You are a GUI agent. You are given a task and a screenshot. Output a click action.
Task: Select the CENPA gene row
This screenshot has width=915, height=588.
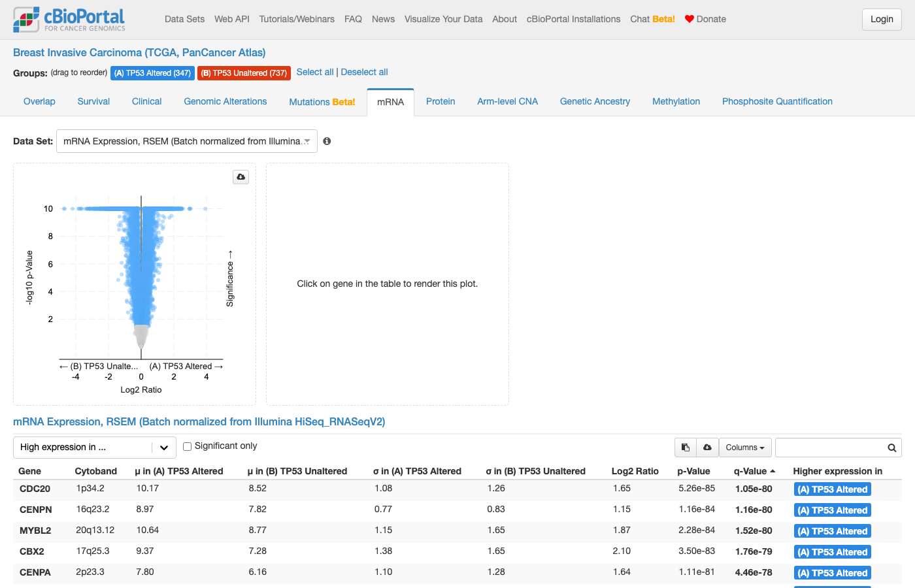(x=457, y=572)
